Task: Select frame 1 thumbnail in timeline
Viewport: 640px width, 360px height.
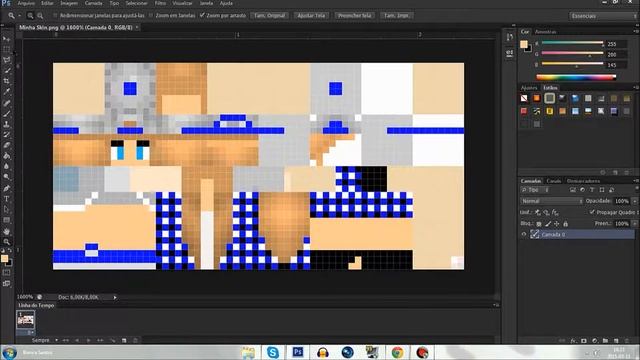Action: 26,320
